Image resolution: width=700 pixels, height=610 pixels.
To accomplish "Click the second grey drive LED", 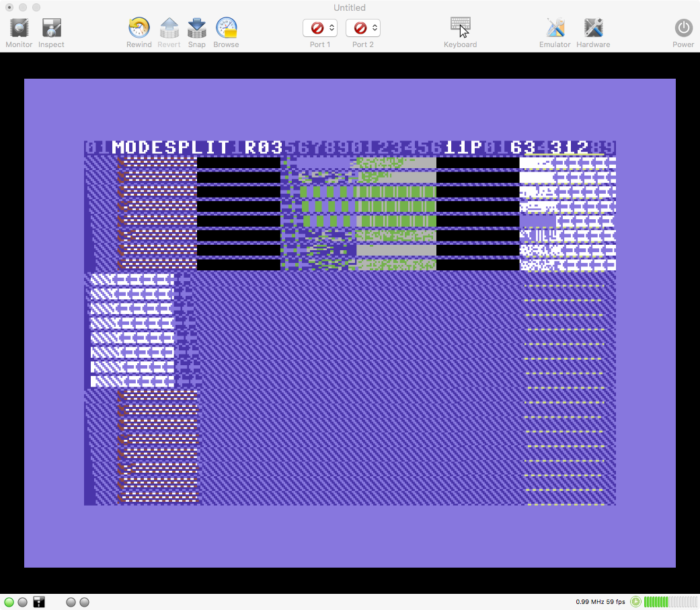I will point(23,602).
